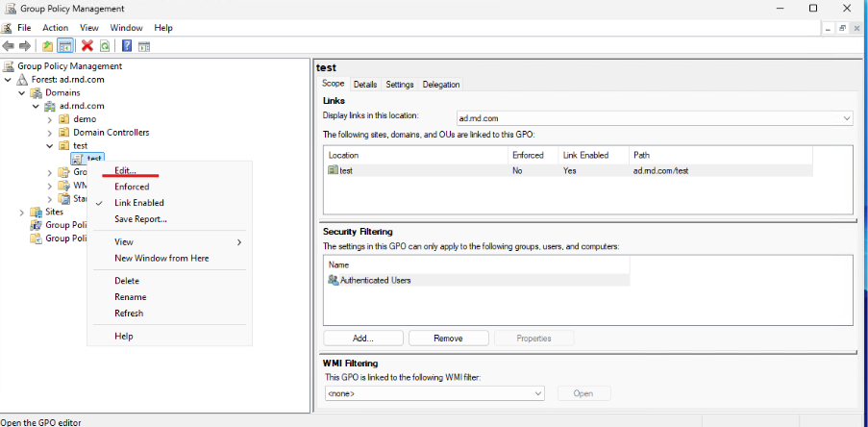The width and height of the screenshot is (868, 427).
Task: Open the WMI filter dropdown
Action: point(538,393)
